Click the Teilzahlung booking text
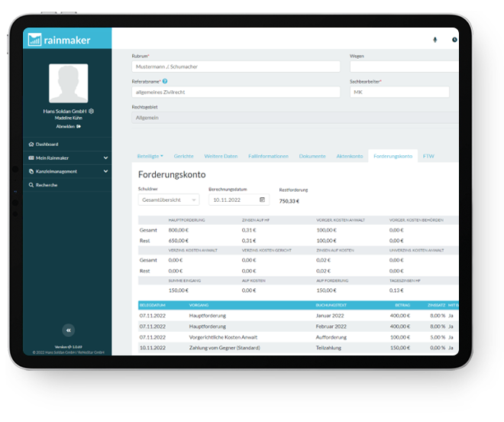Image resolution: width=504 pixels, height=422 pixels. tap(328, 348)
